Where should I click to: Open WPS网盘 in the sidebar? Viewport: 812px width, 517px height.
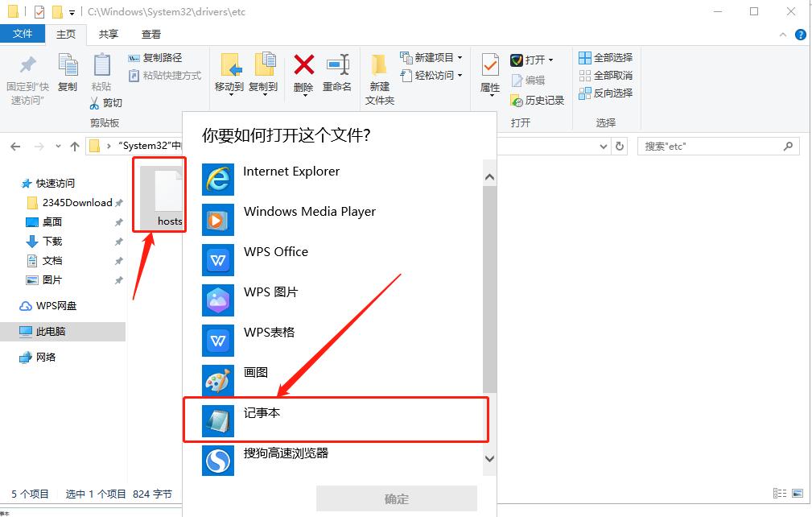pyautogui.click(x=47, y=306)
